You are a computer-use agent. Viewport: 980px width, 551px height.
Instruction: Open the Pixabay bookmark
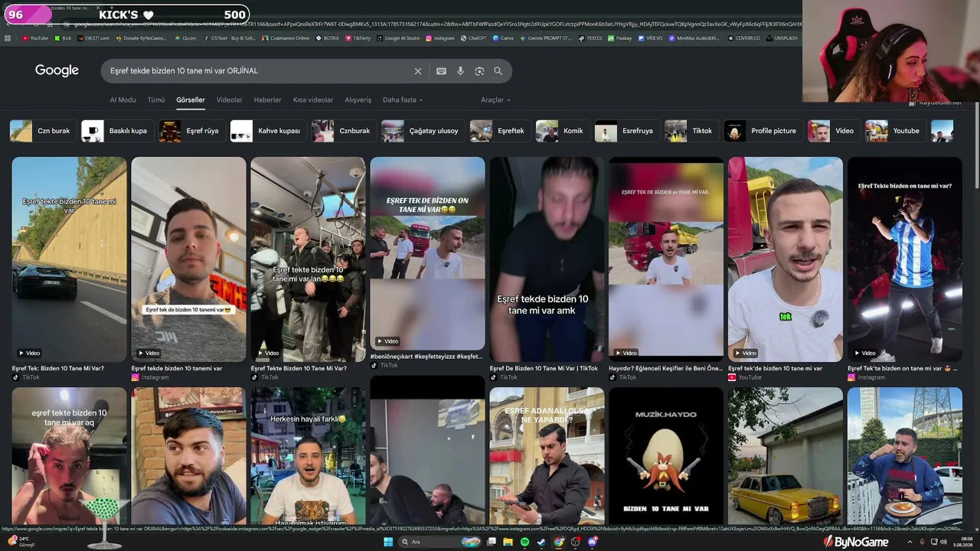pyautogui.click(x=619, y=37)
